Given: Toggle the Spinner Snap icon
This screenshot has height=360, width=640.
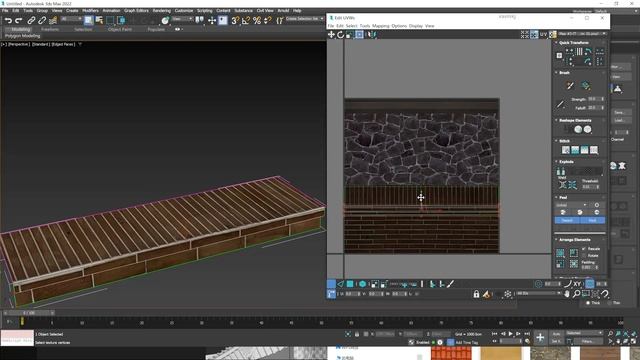Looking at the screenshot, I should tap(267, 20).
